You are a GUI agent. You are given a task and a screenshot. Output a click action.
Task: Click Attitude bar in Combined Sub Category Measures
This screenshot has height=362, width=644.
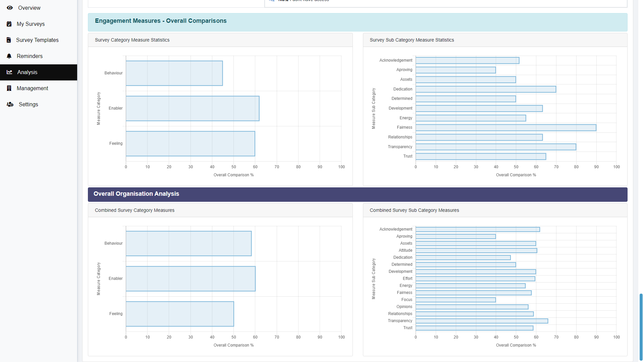coord(476,251)
